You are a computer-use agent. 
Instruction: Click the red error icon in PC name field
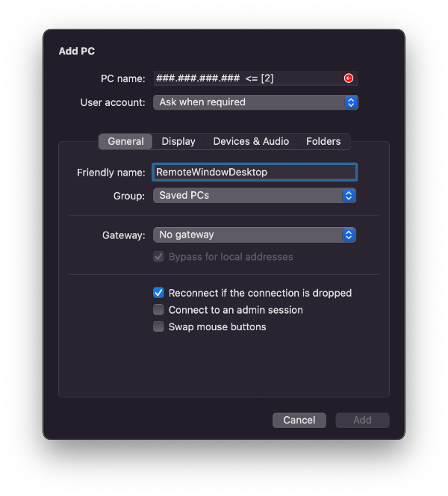point(349,78)
